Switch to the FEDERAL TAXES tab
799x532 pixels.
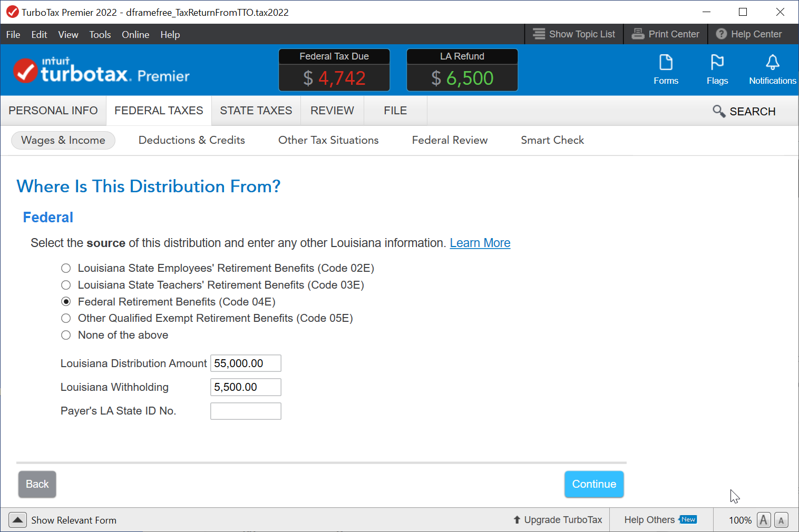[x=159, y=111]
